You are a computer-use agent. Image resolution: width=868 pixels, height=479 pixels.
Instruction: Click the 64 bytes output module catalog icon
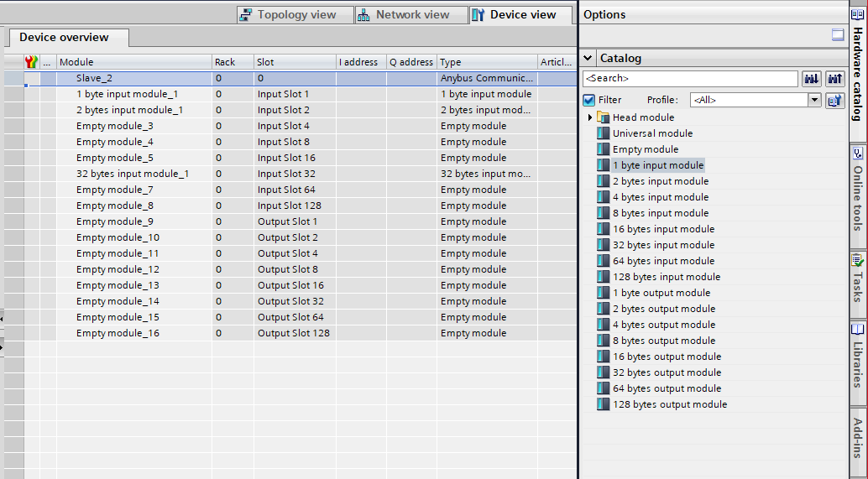(603, 388)
